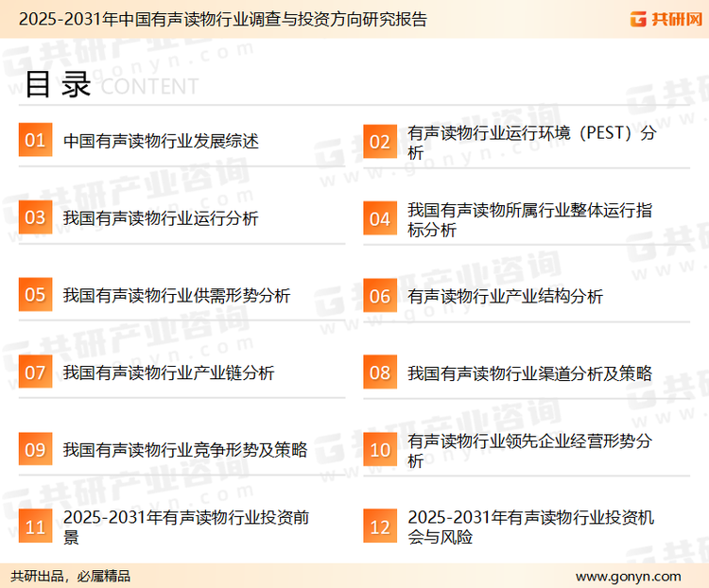
Task: Click the orange 08 number badge
Action: [380, 372]
